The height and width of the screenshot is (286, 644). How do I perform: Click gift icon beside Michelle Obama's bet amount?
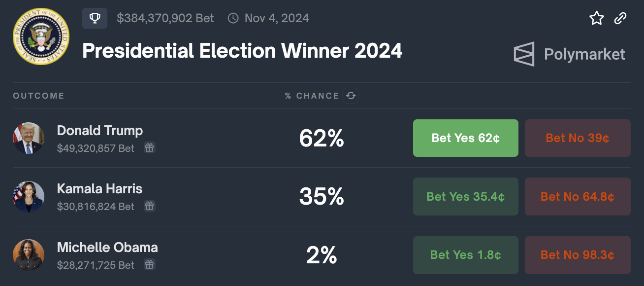coord(150,265)
